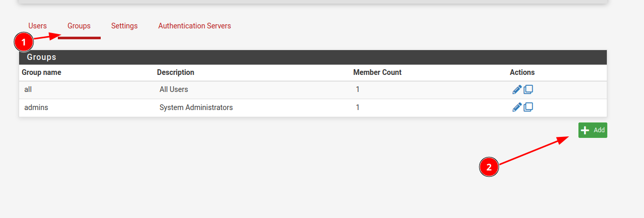
Task: Click the 'All Users' description cell
Action: coord(174,89)
